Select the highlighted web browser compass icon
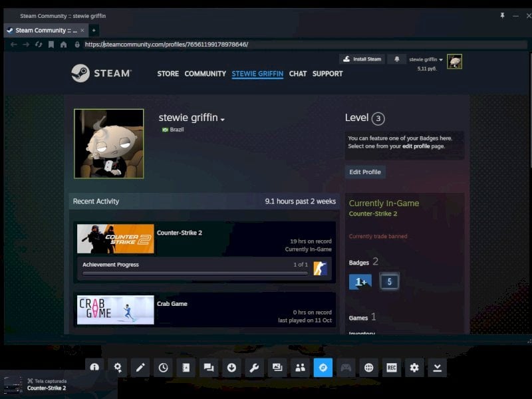The image size is (532, 399). coord(323,368)
